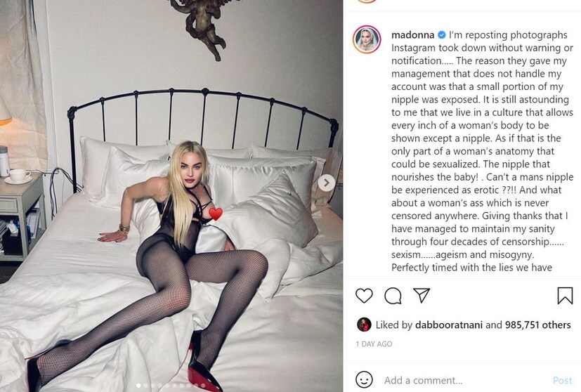Click the red heart sticker on the photo

(216, 214)
